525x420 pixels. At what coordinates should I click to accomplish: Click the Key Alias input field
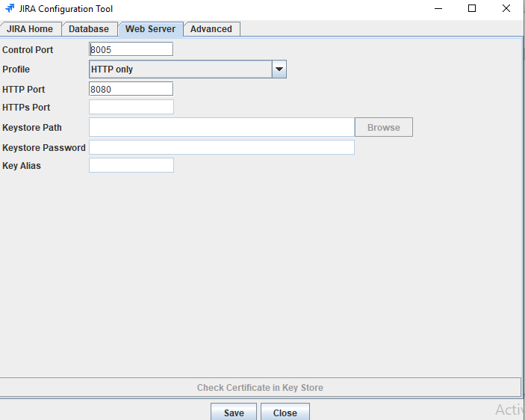coord(131,165)
